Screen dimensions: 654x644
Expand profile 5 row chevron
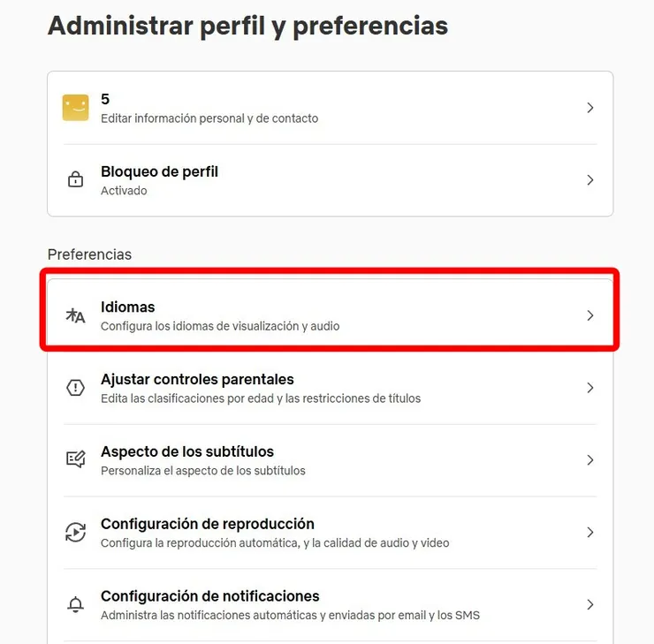(590, 108)
